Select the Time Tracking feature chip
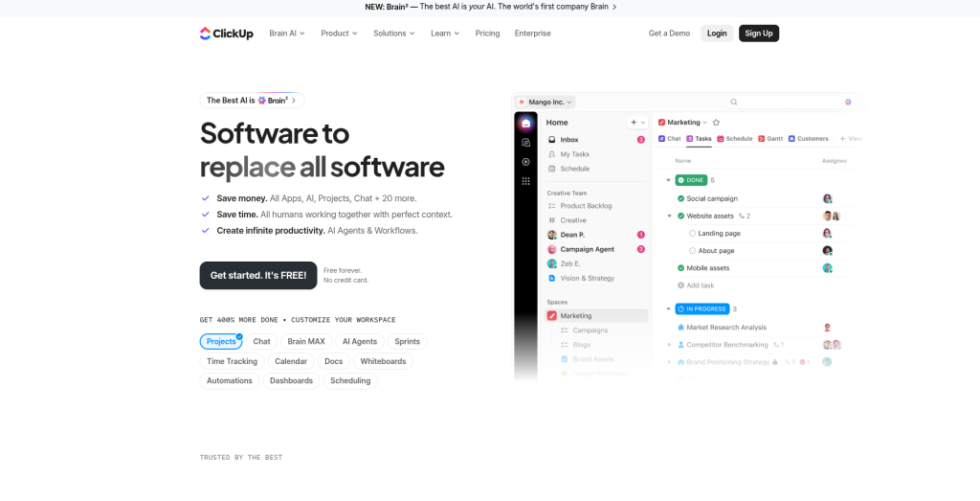The image size is (980, 501). pos(232,361)
